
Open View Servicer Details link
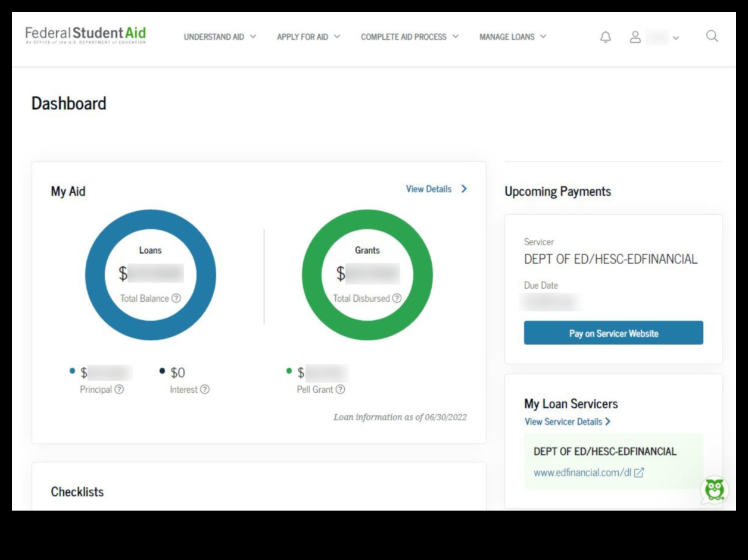567,421
